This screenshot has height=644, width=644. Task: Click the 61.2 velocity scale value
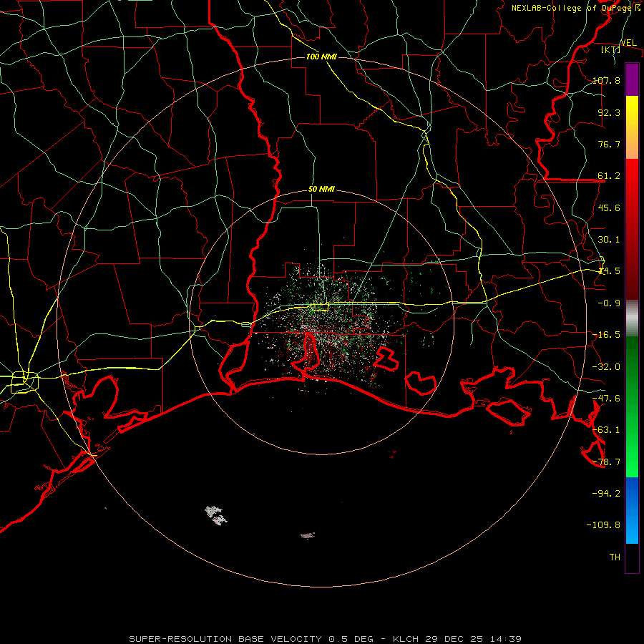(609, 176)
